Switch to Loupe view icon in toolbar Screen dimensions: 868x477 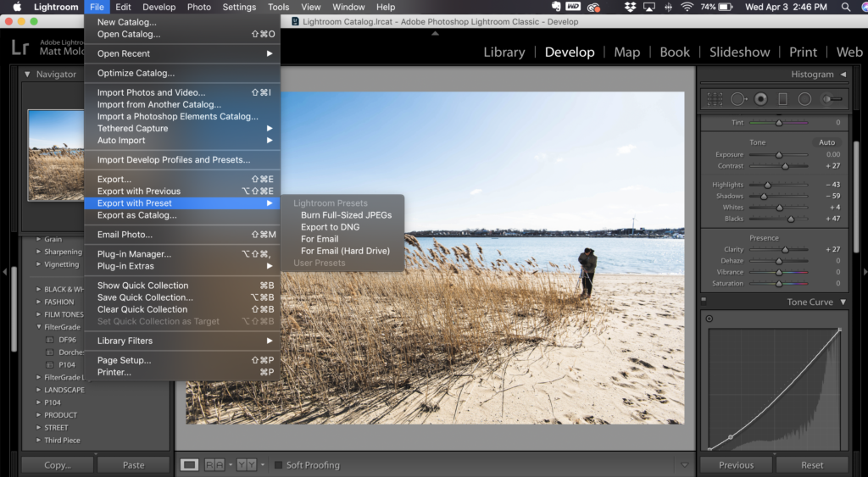click(x=190, y=464)
